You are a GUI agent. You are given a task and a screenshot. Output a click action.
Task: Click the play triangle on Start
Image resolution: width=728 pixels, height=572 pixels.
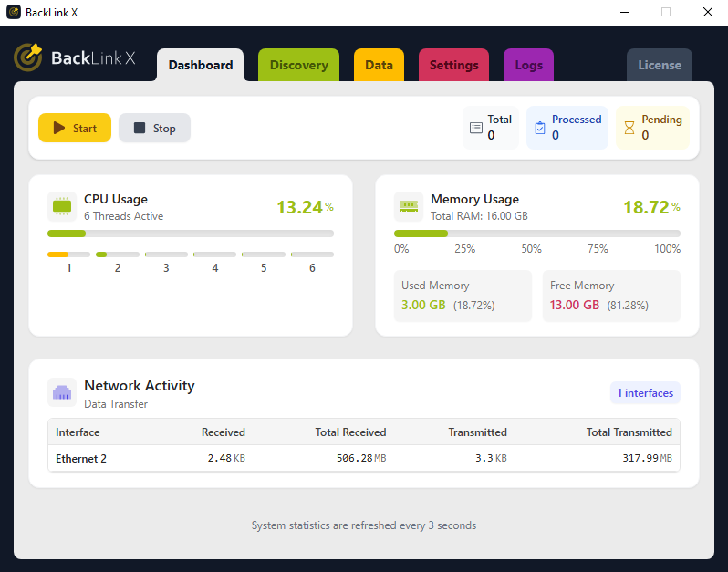tap(59, 128)
